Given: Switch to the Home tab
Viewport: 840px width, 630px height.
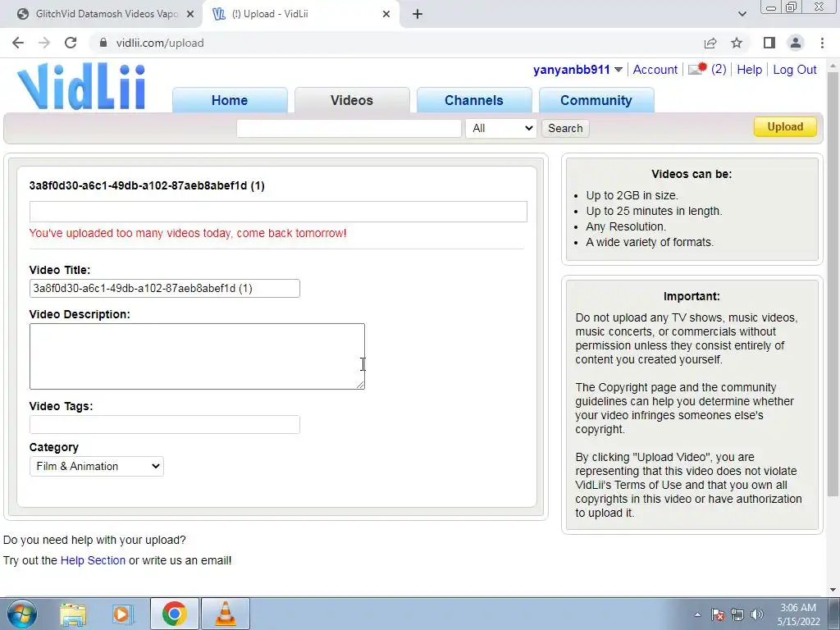Looking at the screenshot, I should [x=230, y=100].
